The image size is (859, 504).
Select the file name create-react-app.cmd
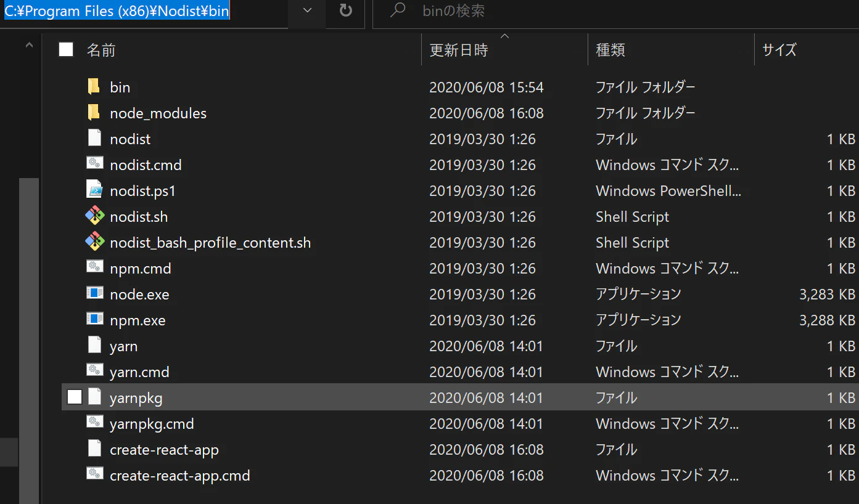coord(180,476)
